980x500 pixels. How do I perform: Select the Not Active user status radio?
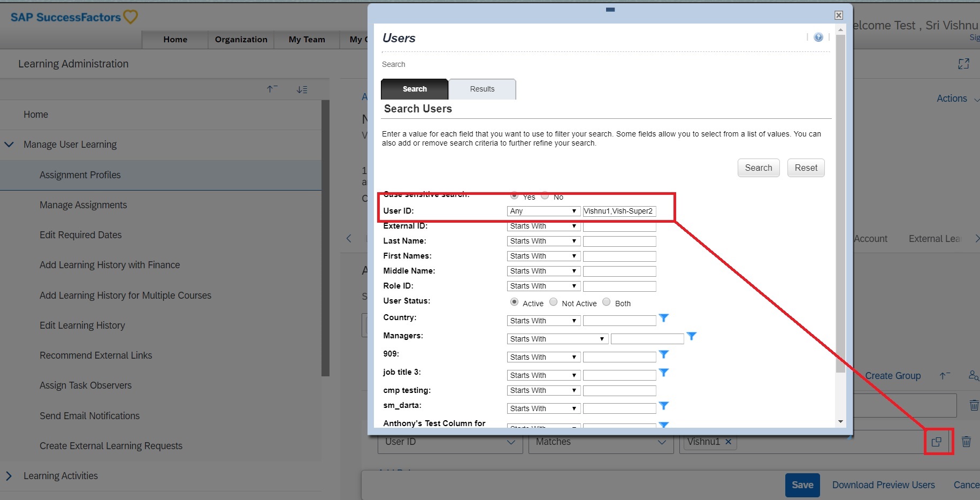point(554,302)
